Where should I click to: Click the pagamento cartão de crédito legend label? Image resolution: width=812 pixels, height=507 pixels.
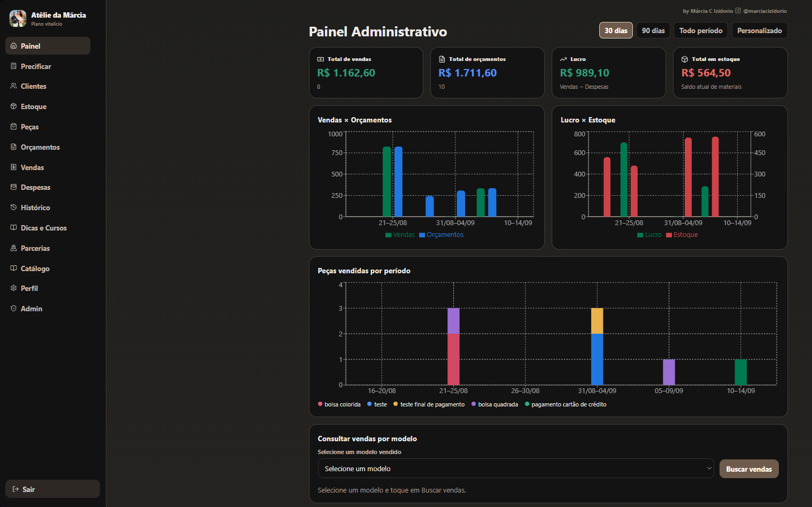tap(569, 405)
